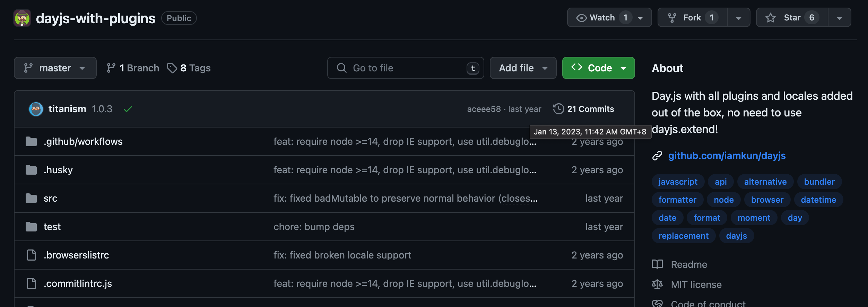This screenshot has width=868, height=307.
Task: Open the green Code dropdown
Action: (598, 68)
